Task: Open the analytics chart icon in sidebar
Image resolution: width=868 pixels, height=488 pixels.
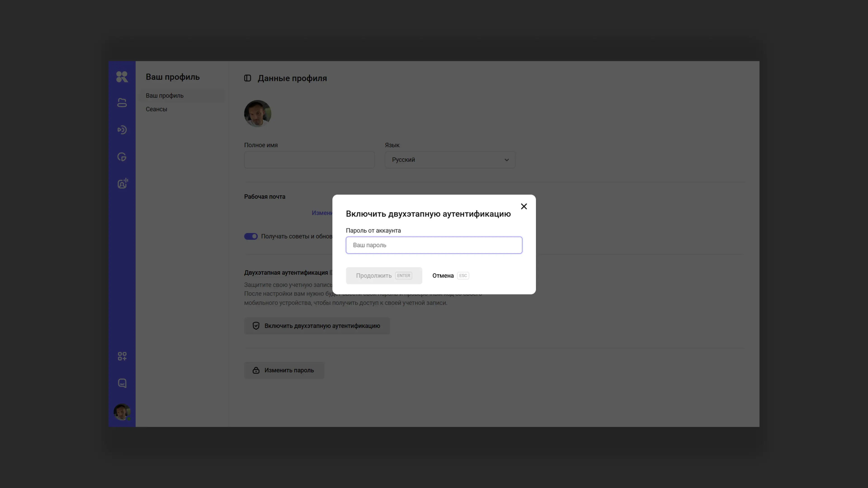Action: [122, 157]
